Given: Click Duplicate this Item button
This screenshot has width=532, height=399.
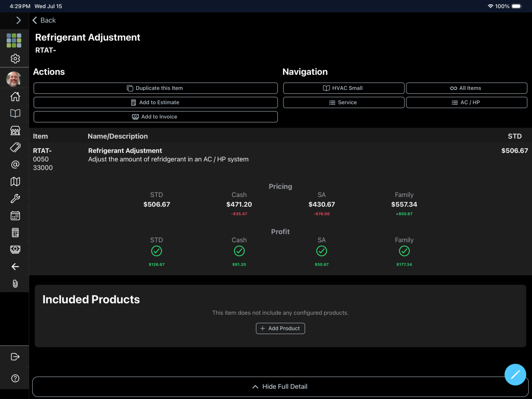Looking at the screenshot, I should (155, 88).
